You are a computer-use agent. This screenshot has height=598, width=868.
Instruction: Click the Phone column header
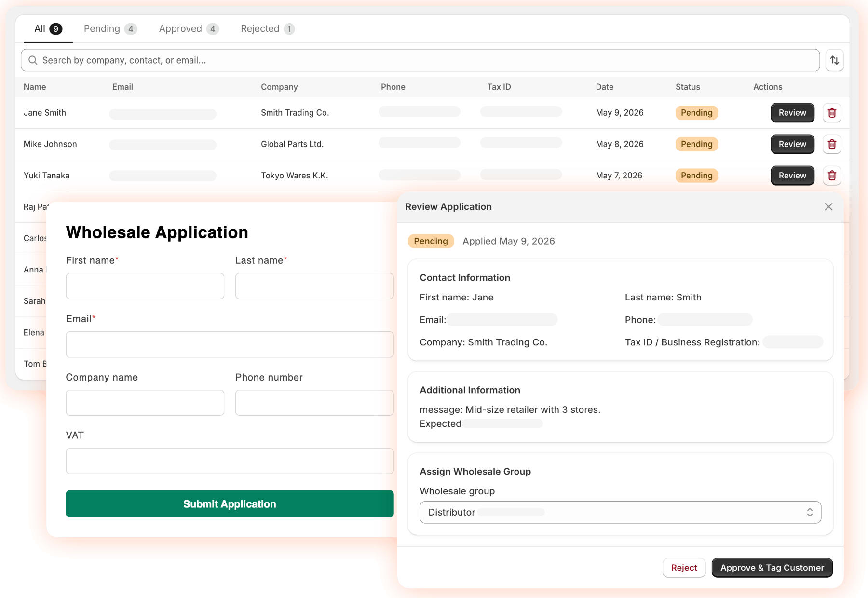click(393, 87)
